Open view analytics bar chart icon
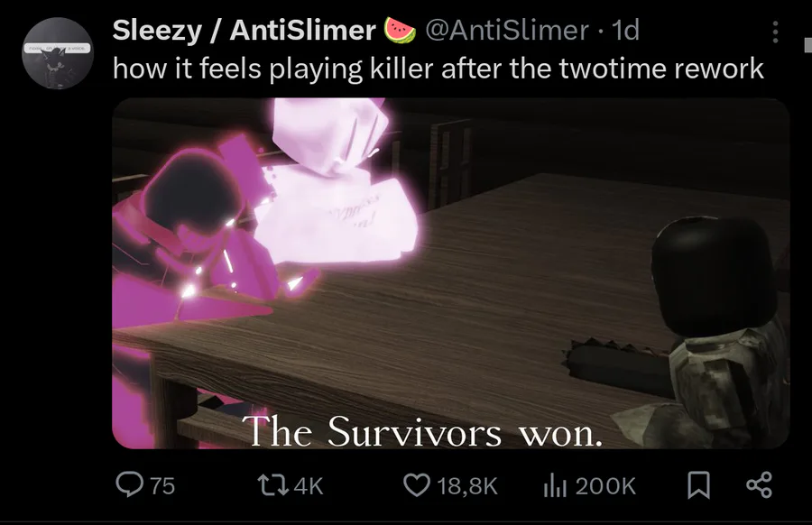This screenshot has height=525, width=812. click(x=555, y=485)
